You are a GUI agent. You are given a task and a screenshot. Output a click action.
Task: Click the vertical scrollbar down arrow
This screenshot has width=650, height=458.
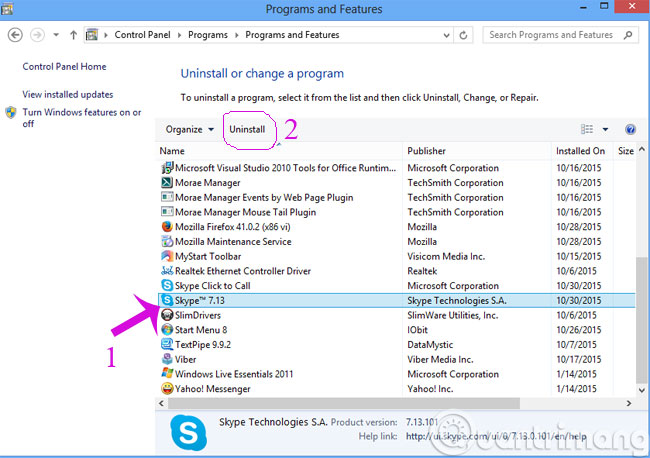[x=642, y=390]
